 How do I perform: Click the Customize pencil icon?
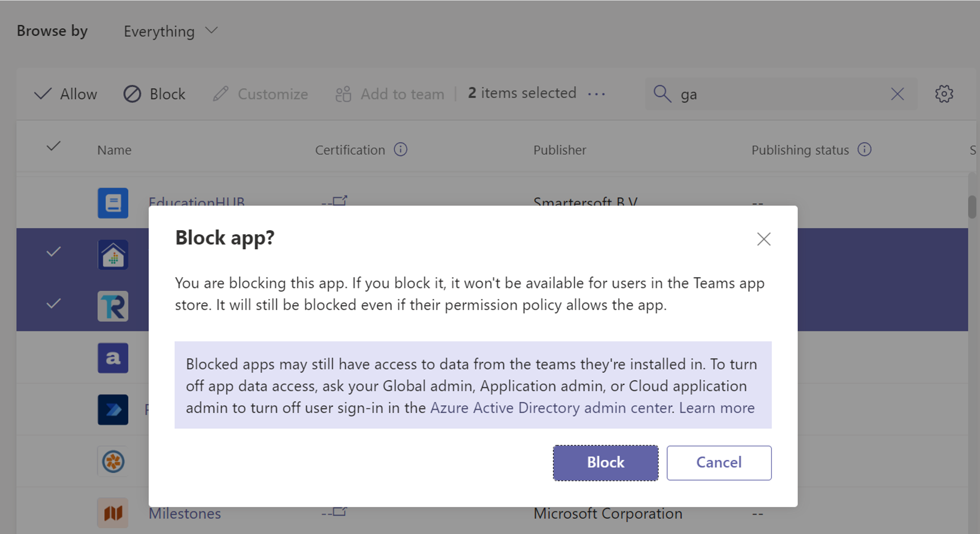221,94
